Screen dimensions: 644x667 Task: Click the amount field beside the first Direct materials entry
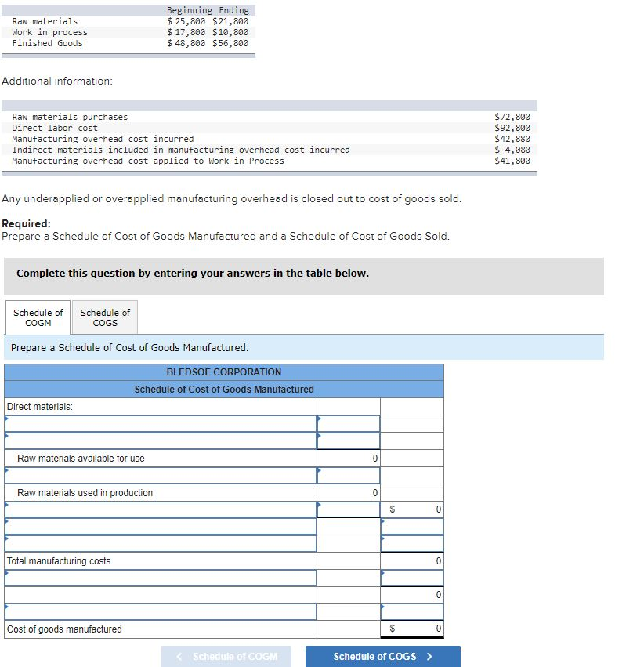pyautogui.click(x=347, y=424)
